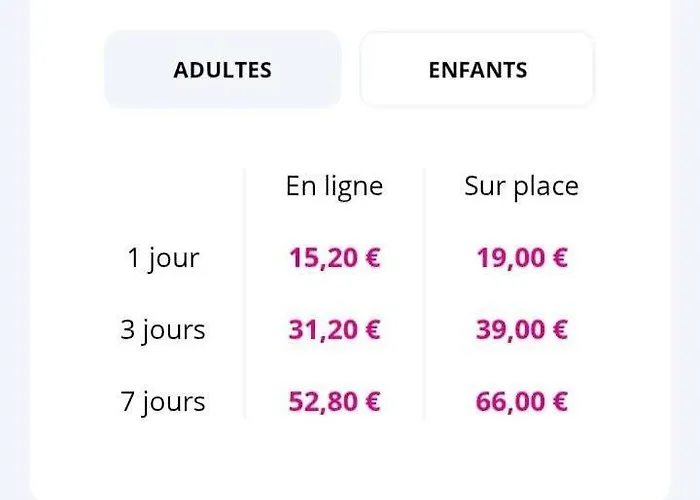Screen dimensions: 700x500
Task: Show children's prices via ENFANTS
Action: [477, 70]
